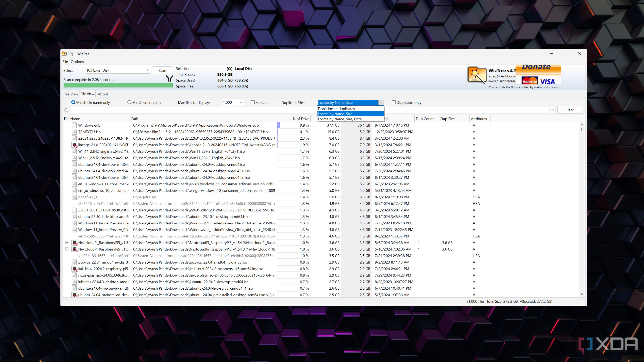Open the Max files to display dropdown
Screen dimensions: 644x362
point(241,102)
